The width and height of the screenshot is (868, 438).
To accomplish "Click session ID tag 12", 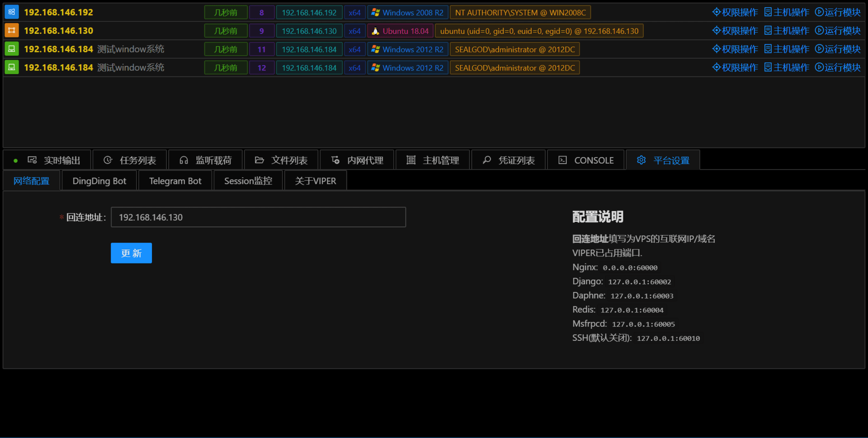I will coord(262,68).
